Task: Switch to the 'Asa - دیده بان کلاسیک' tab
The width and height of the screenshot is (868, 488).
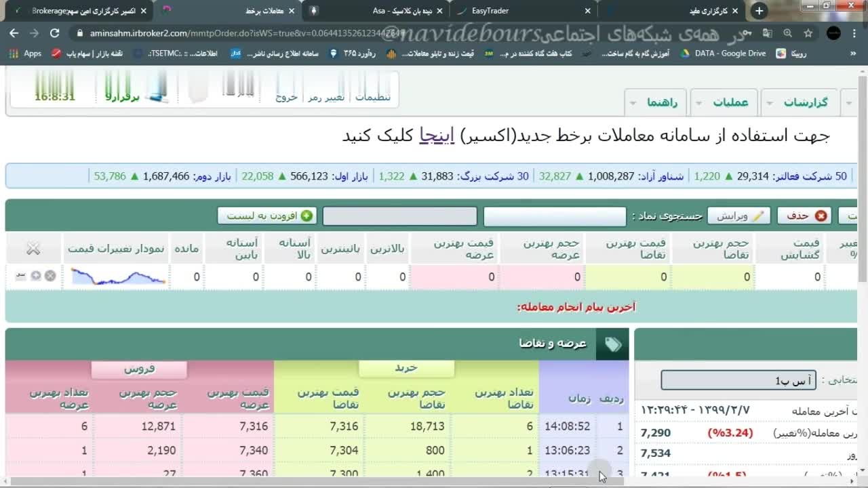Action: point(376,11)
